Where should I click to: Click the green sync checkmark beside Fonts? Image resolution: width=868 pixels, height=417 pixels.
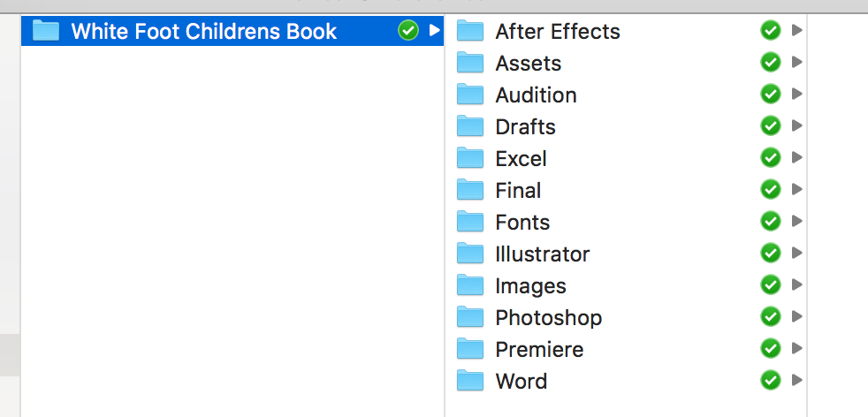coord(770,222)
